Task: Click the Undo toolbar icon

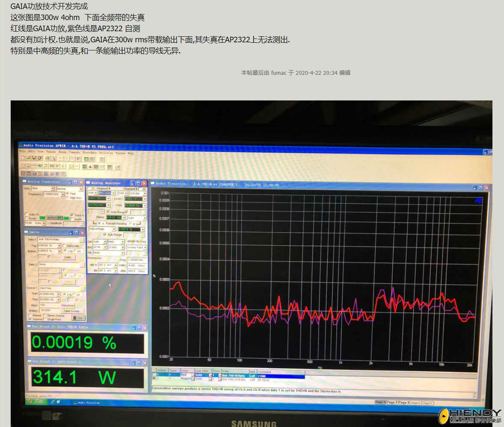Action: click(x=61, y=158)
